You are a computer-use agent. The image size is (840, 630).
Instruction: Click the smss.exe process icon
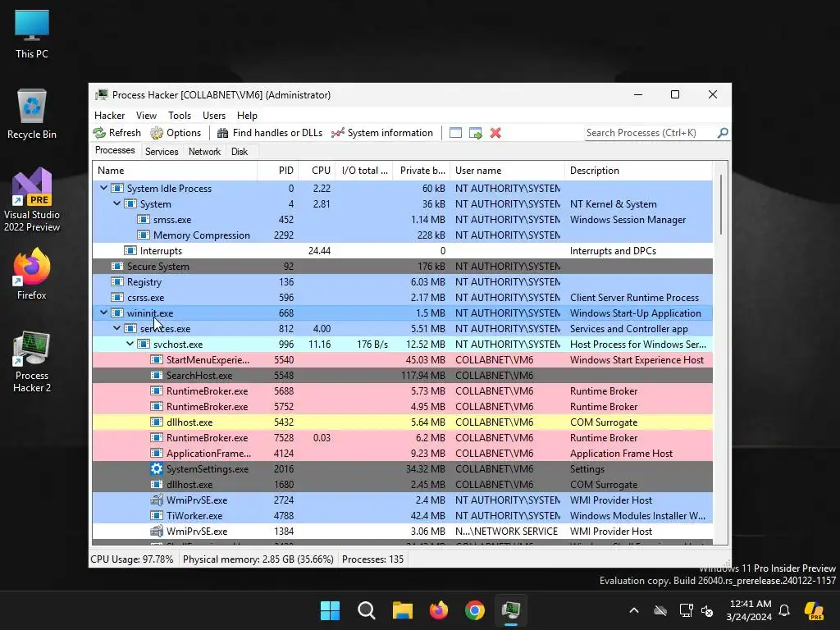143,219
